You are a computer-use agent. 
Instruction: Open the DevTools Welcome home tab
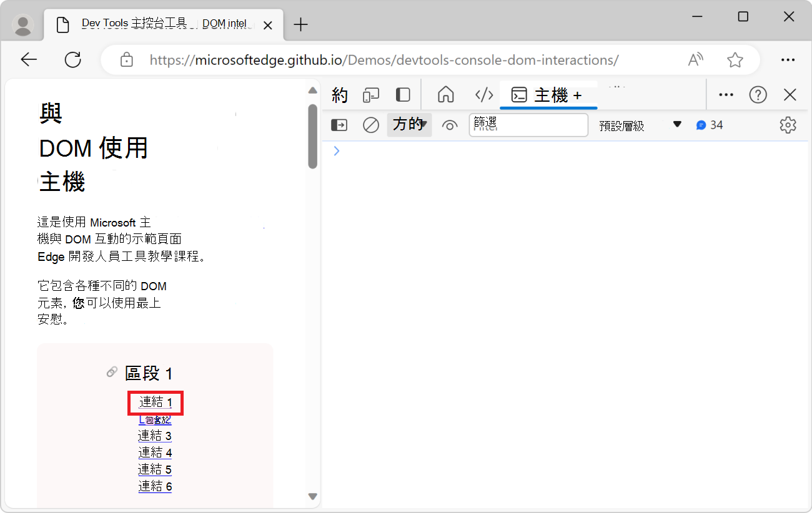point(445,95)
